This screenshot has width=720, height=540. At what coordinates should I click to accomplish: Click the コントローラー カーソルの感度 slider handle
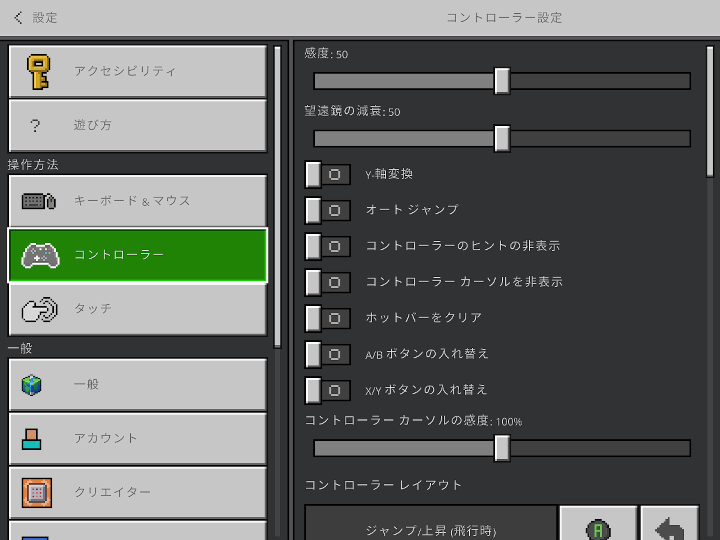pyautogui.click(x=502, y=448)
